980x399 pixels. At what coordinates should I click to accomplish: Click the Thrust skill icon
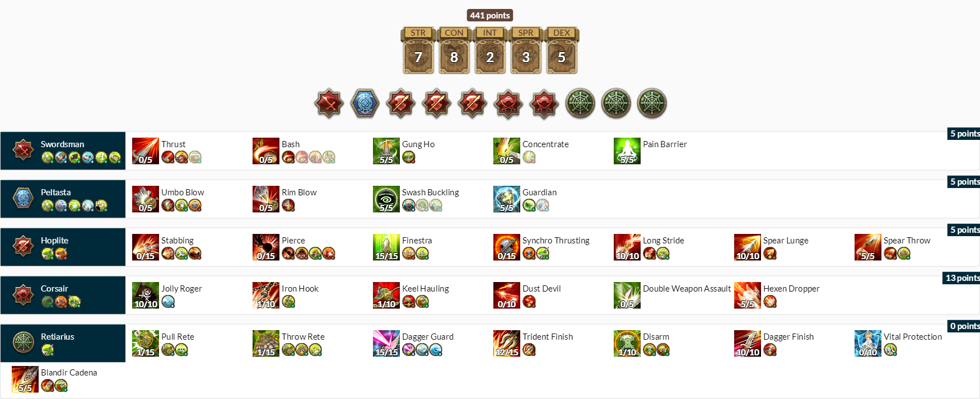coord(146,151)
